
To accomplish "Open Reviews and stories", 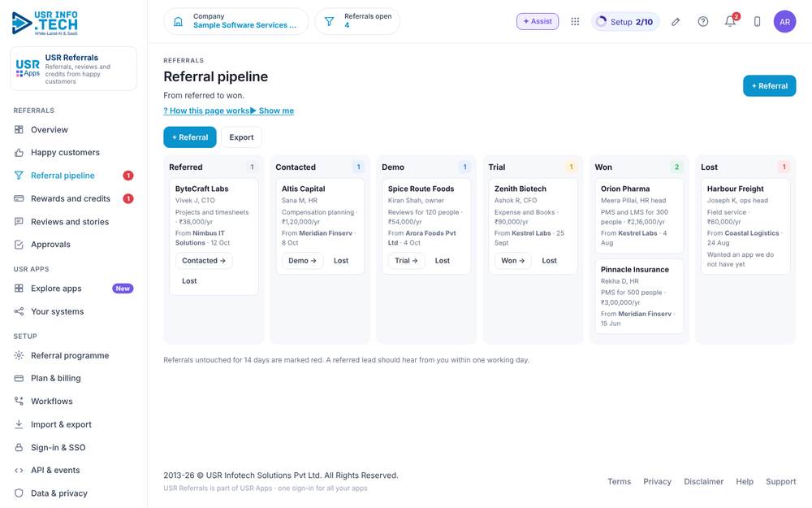I will tap(74, 221).
